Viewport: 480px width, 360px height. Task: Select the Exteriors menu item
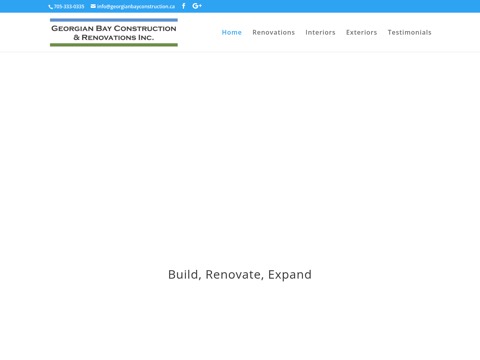coord(362,32)
